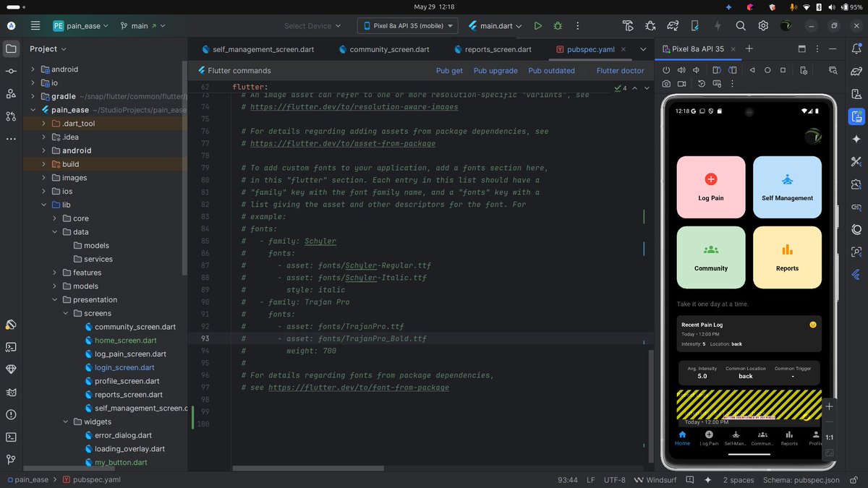This screenshot has height=488, width=868.
Task: Collapse the screens folder
Action: click(66, 313)
